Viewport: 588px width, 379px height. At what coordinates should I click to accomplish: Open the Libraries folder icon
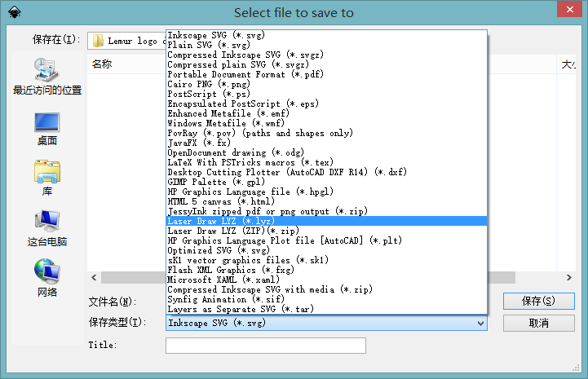click(46, 173)
